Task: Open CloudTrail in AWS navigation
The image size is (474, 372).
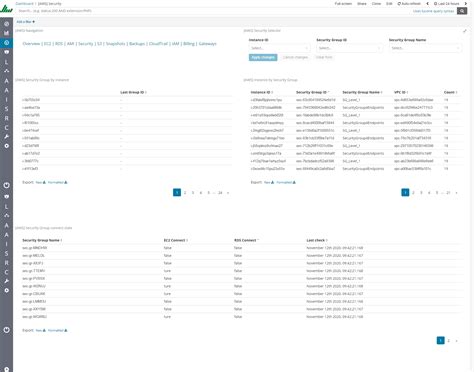Action: click(159, 44)
